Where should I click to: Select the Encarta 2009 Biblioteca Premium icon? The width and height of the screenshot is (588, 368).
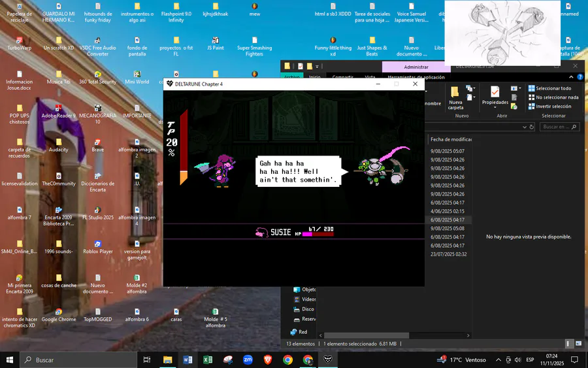(x=59, y=216)
